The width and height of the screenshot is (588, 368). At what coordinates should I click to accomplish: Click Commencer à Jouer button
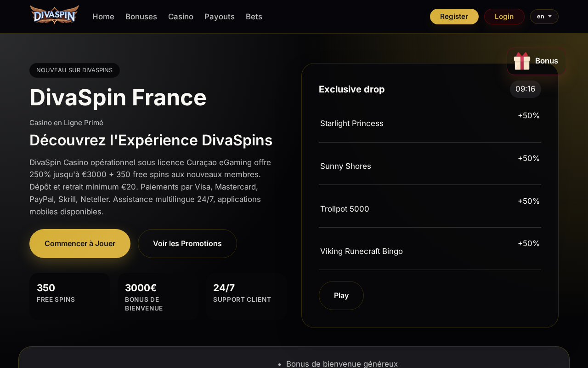(x=80, y=243)
